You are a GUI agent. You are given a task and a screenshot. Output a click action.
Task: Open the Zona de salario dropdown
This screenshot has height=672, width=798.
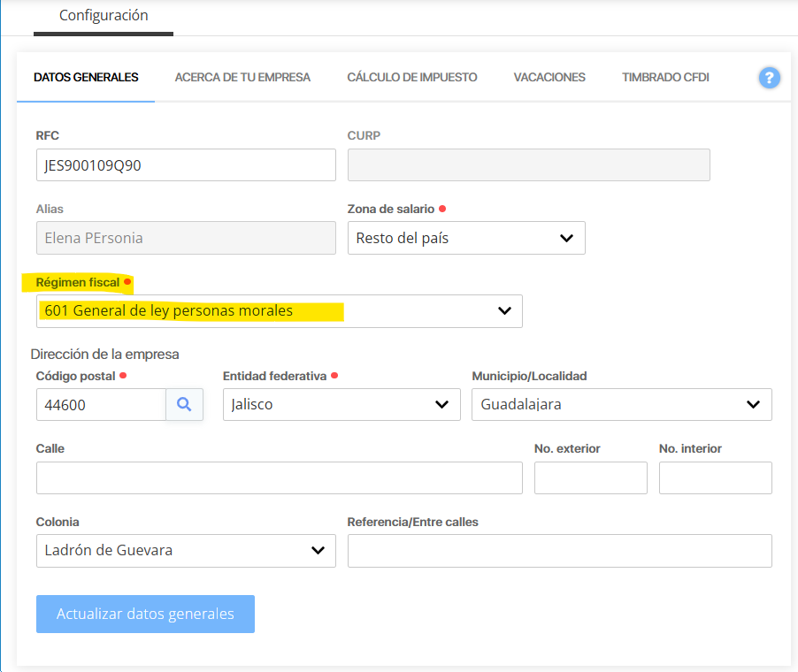[465, 238]
